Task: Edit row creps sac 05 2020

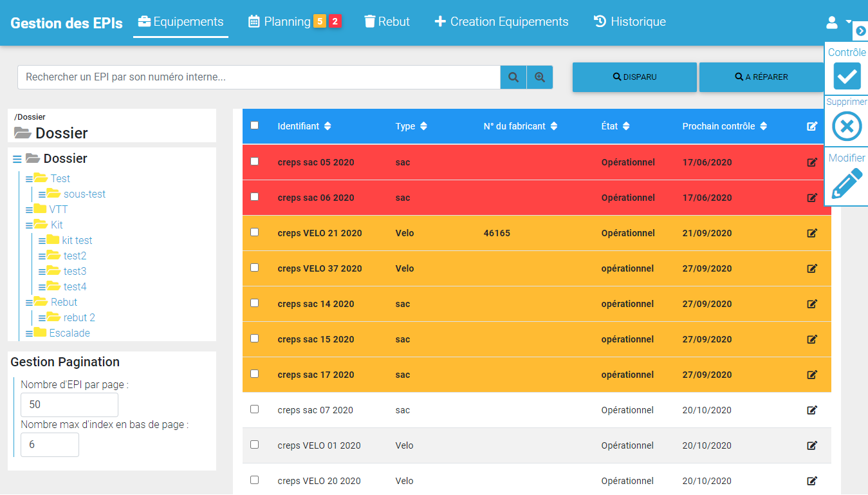Action: [812, 162]
